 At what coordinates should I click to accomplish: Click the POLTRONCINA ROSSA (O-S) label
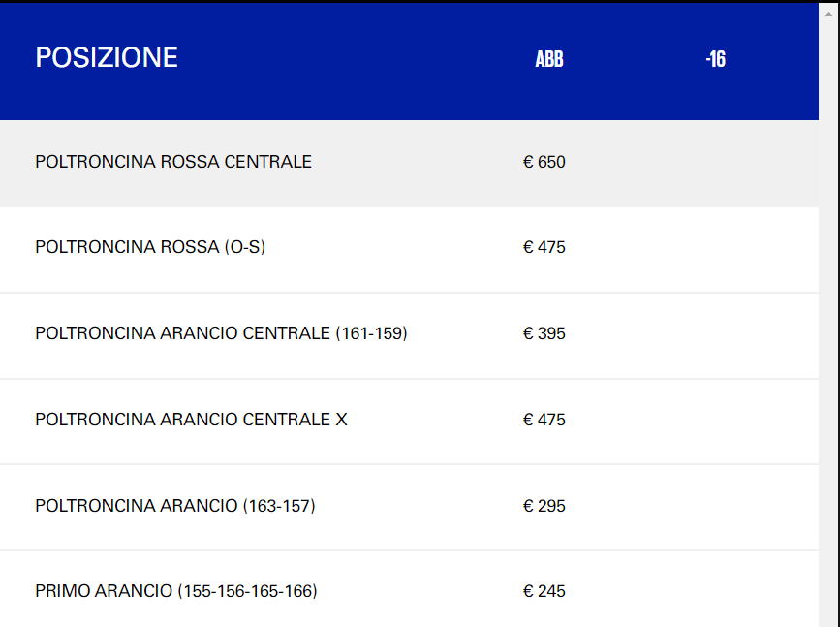(x=150, y=247)
